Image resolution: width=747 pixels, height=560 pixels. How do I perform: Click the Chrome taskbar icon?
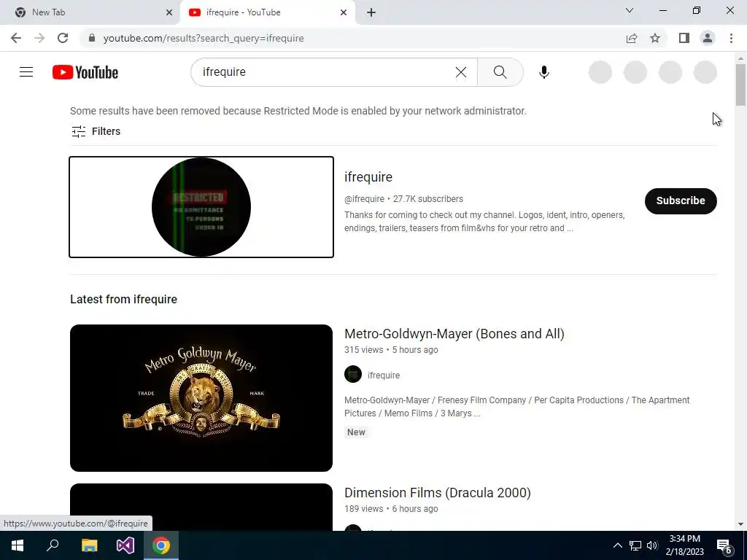[x=161, y=545]
